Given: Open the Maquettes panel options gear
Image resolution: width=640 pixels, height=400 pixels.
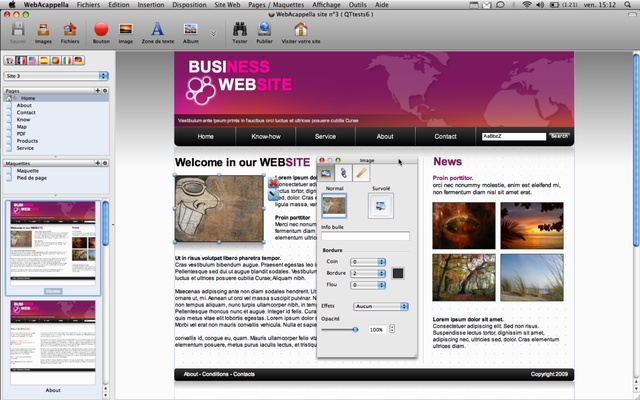Looking at the screenshot, I should pyautogui.click(x=105, y=163).
